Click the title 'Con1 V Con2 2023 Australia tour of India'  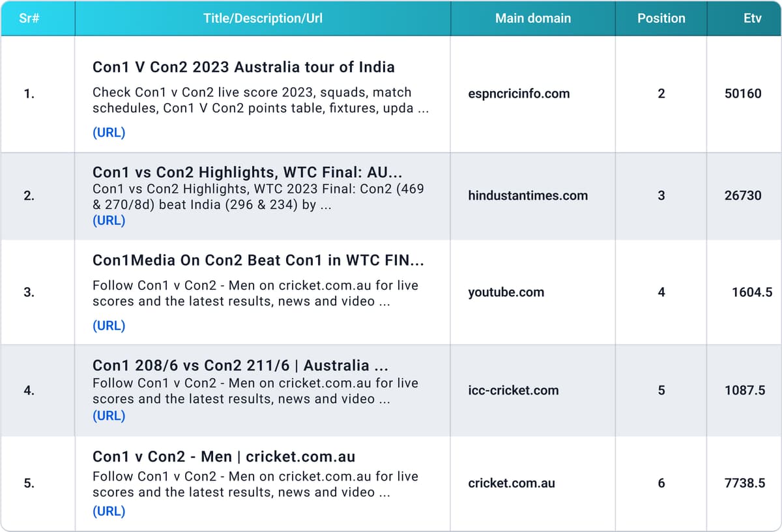pos(243,67)
